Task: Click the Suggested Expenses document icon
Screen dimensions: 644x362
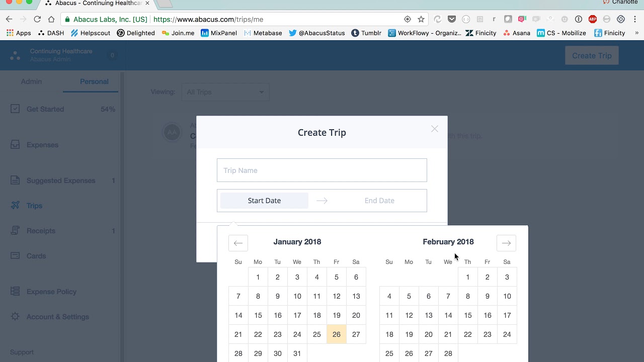Action: (15, 180)
